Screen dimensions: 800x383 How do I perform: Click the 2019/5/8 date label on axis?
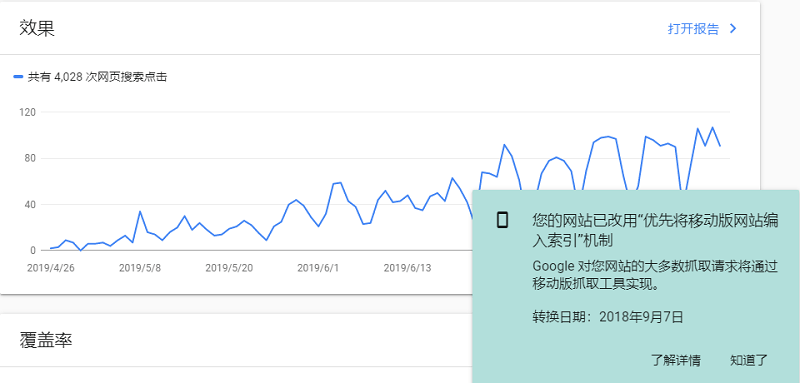[140, 268]
